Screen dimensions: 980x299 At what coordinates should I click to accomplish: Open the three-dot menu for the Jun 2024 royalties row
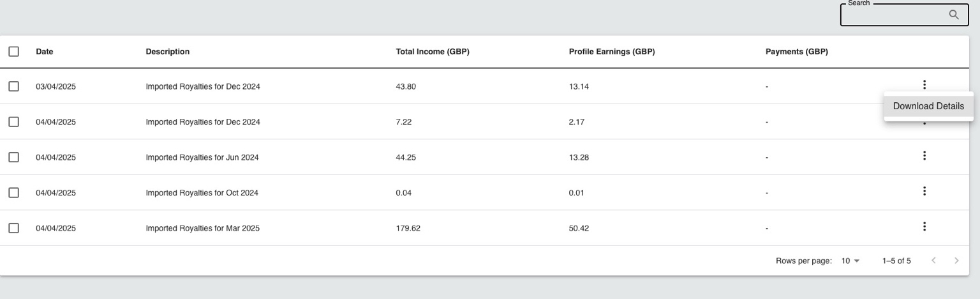click(924, 155)
